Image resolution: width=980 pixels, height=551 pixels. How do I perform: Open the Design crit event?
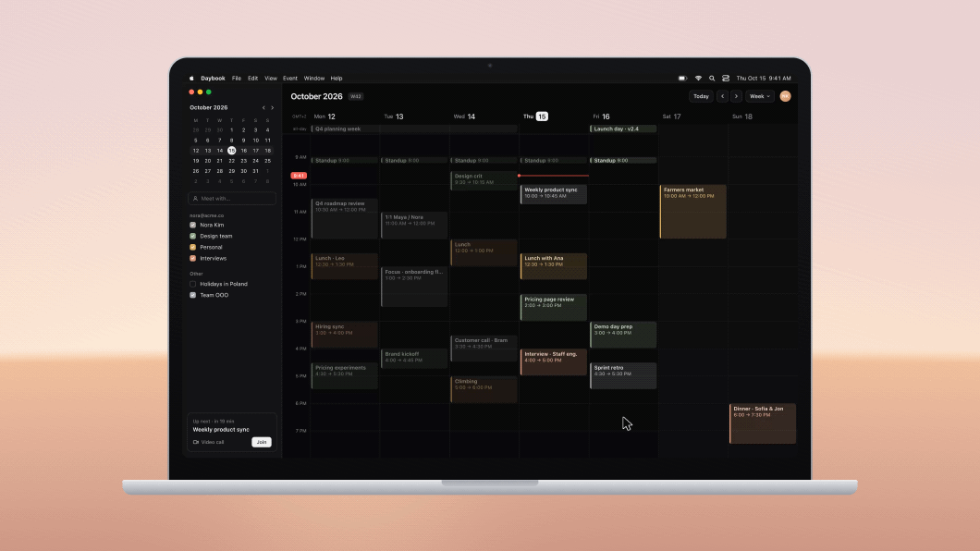point(484,180)
